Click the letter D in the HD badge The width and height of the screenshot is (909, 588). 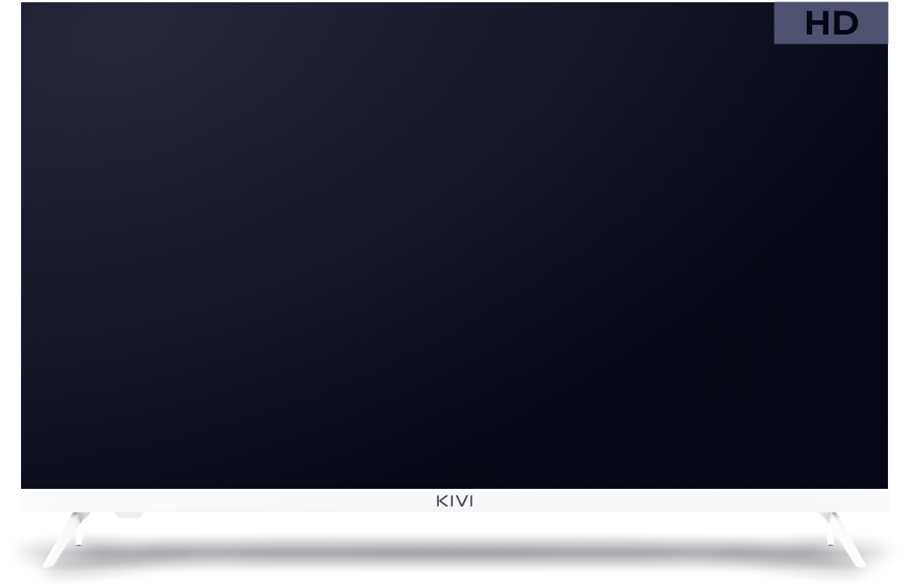845,24
